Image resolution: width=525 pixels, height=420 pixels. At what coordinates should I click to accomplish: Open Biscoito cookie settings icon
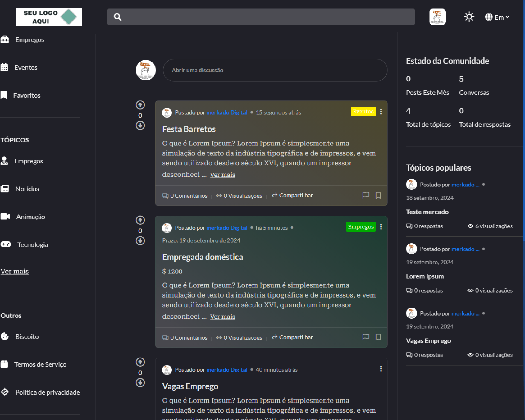click(5, 336)
